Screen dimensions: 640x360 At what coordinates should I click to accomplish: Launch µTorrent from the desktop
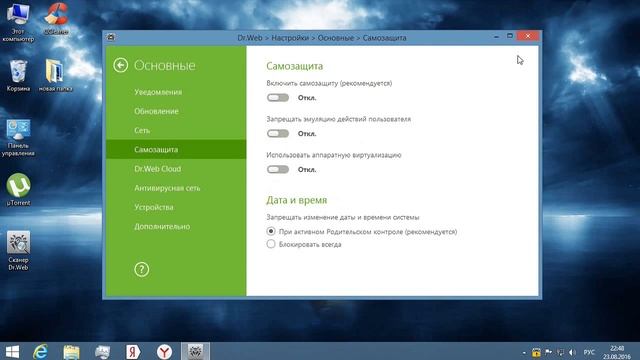pos(18,189)
